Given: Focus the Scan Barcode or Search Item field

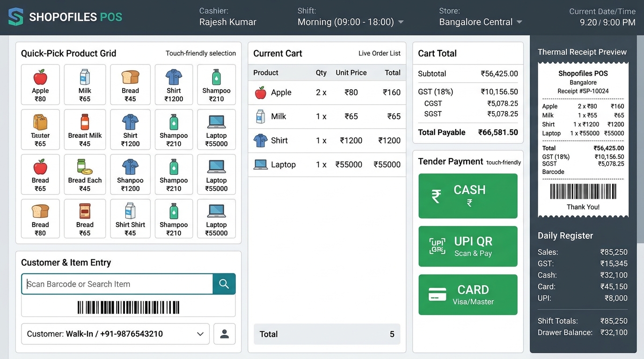Looking at the screenshot, I should pyautogui.click(x=117, y=284).
